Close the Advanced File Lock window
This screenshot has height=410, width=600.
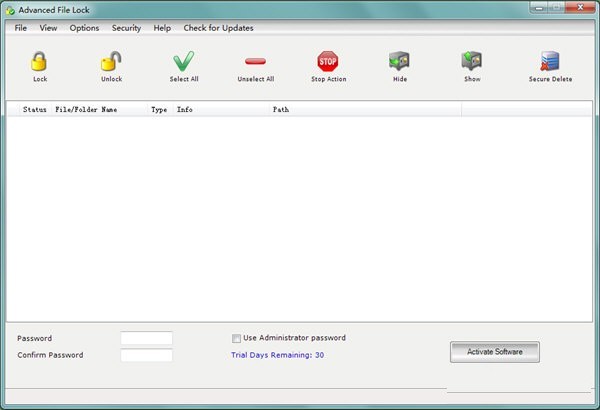pyautogui.click(x=580, y=7)
